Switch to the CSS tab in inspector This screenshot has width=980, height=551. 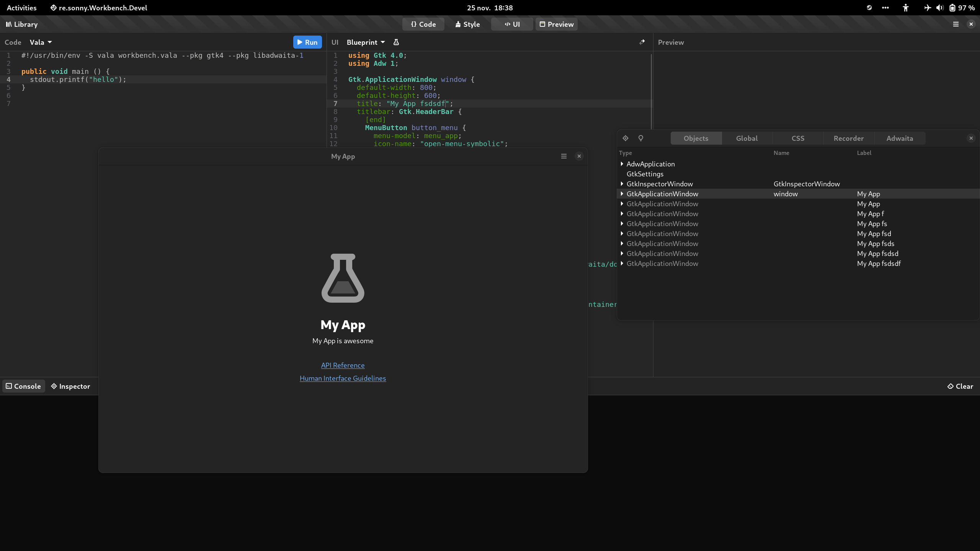pos(798,138)
